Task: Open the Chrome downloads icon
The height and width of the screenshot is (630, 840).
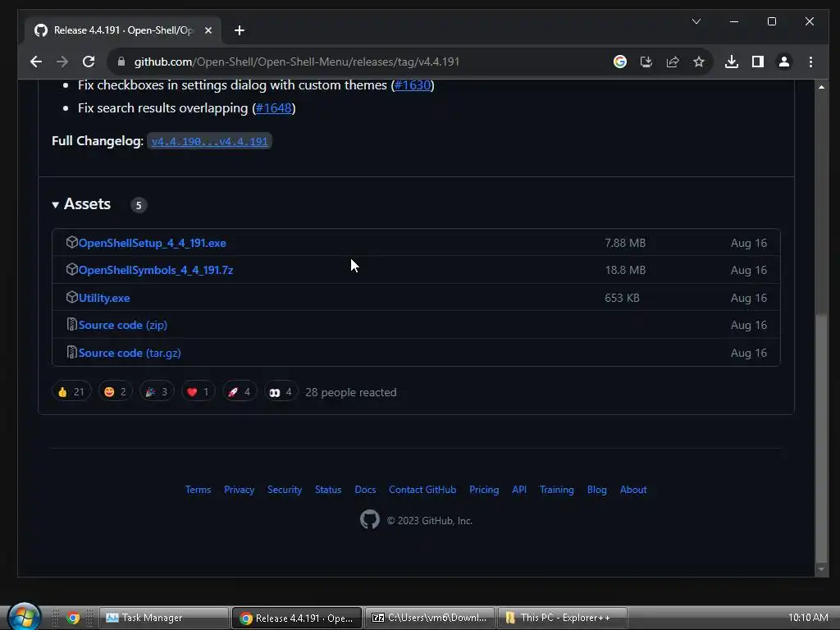Action: [x=731, y=62]
